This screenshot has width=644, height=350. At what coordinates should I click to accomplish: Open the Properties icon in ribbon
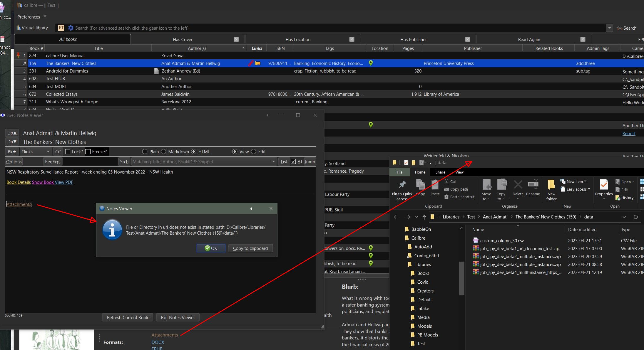[x=604, y=185]
